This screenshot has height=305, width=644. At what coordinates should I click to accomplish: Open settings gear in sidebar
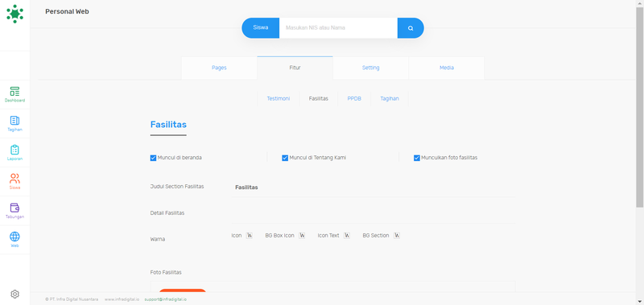14,294
